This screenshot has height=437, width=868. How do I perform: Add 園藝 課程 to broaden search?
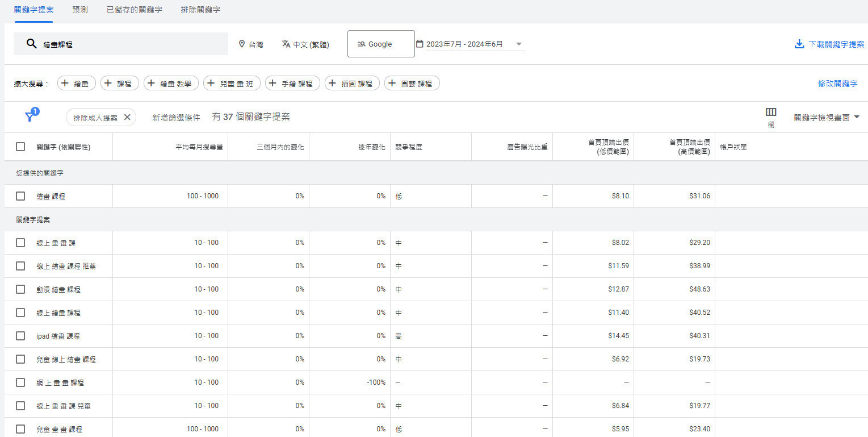tap(412, 84)
